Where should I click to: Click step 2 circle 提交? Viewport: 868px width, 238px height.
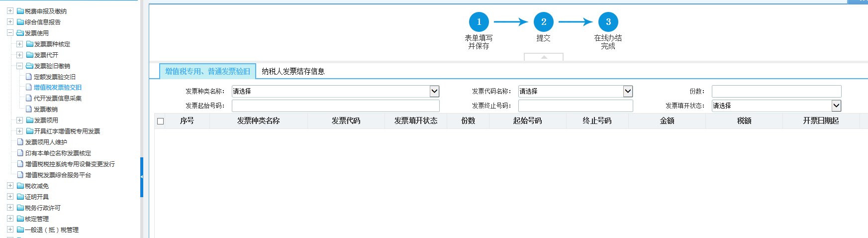(x=543, y=22)
